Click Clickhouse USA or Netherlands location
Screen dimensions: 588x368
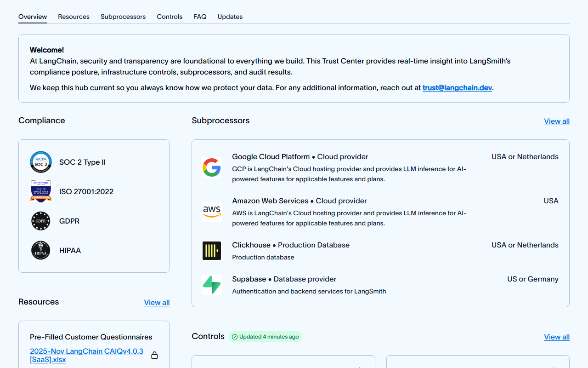[525, 245]
